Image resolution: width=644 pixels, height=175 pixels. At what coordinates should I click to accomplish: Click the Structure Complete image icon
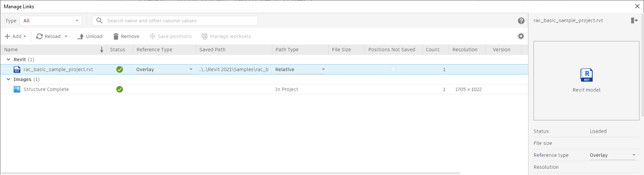pyautogui.click(x=17, y=89)
